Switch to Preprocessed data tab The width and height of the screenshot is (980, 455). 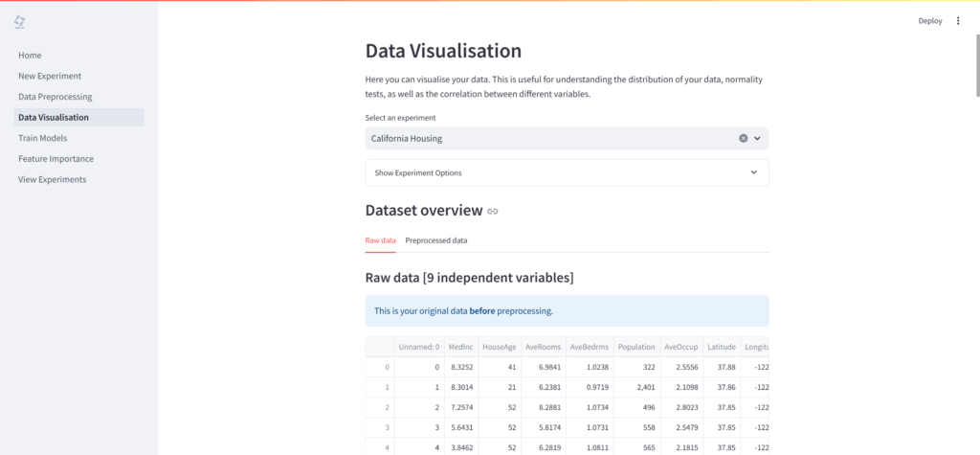[x=435, y=240]
